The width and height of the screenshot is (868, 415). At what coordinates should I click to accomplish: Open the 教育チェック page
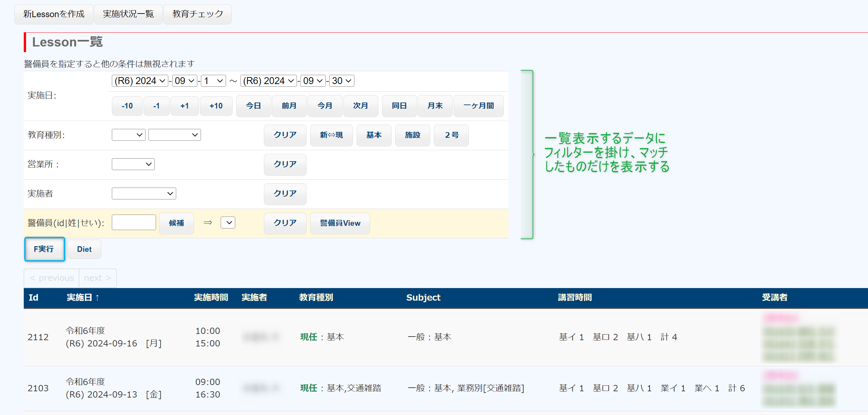point(197,14)
